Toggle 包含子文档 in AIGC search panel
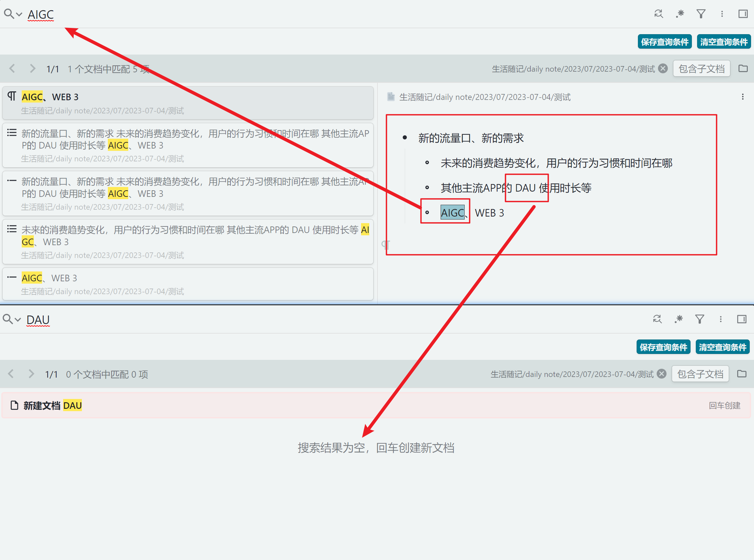The height and width of the screenshot is (560, 754). click(x=701, y=69)
